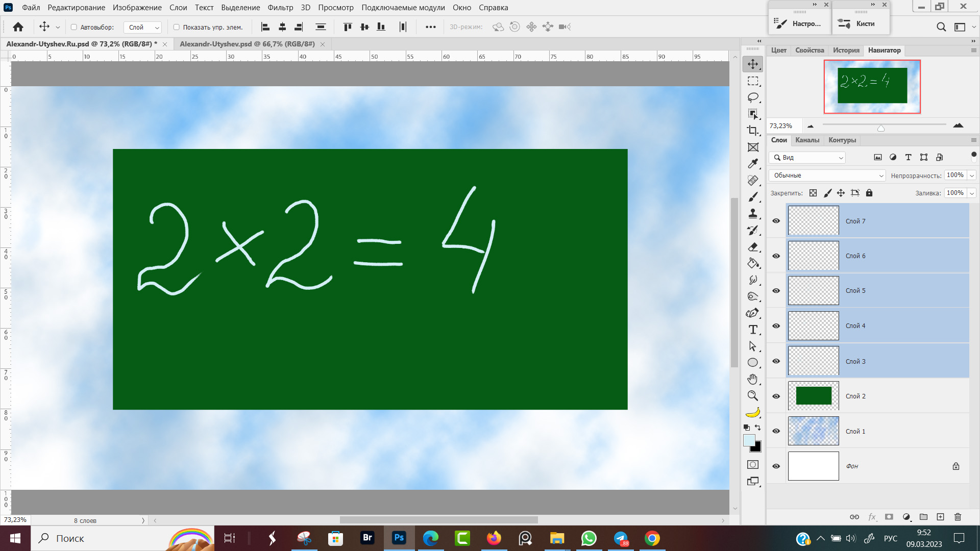This screenshot has height=551, width=980.
Task: Change the screen mode
Action: point(753,481)
